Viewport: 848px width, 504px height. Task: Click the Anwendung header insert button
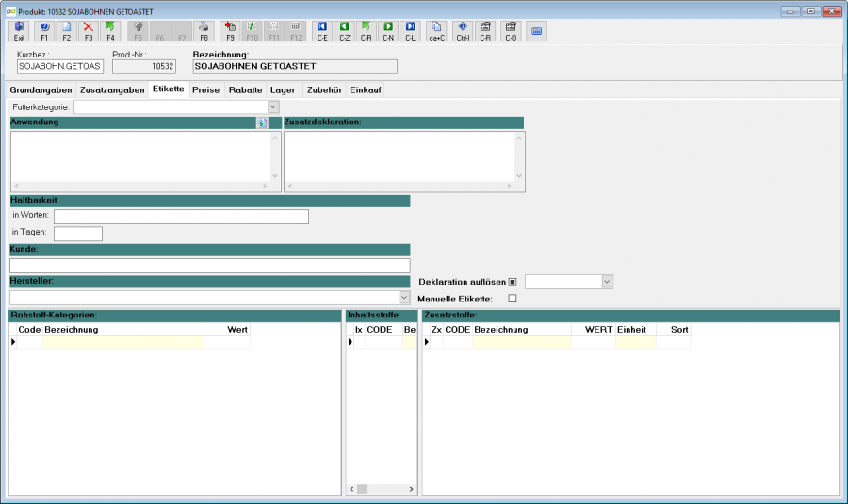coord(262,122)
